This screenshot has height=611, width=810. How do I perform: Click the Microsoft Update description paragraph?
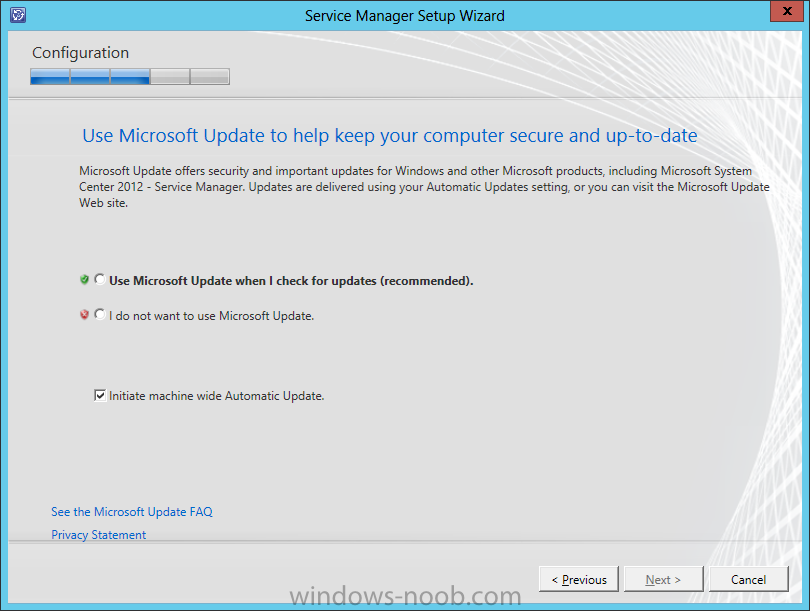point(424,186)
